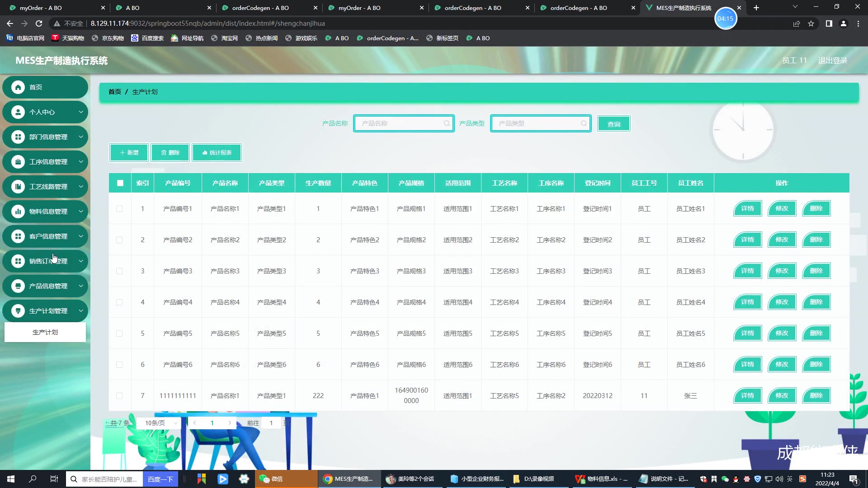Image resolution: width=868 pixels, height=488 pixels.
Task: Open WeChat from the Windows taskbar
Action: 271,479
